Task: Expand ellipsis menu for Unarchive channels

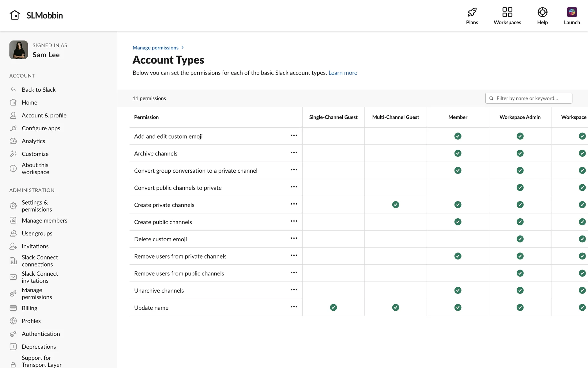Action: tap(294, 290)
